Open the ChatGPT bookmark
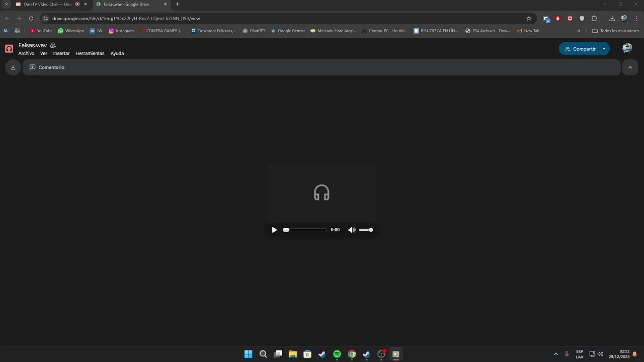The height and width of the screenshot is (362, 644). (254, 31)
